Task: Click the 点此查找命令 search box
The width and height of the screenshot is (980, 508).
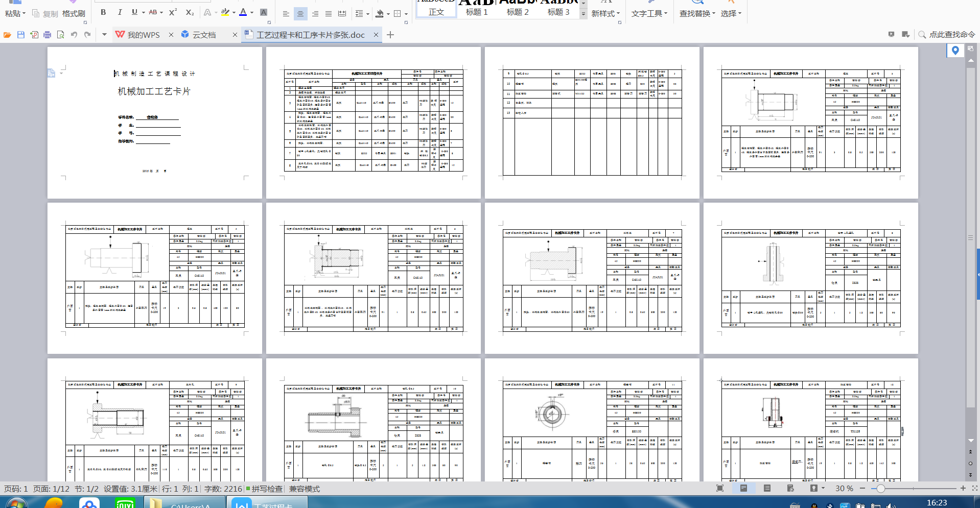Action: (947, 35)
